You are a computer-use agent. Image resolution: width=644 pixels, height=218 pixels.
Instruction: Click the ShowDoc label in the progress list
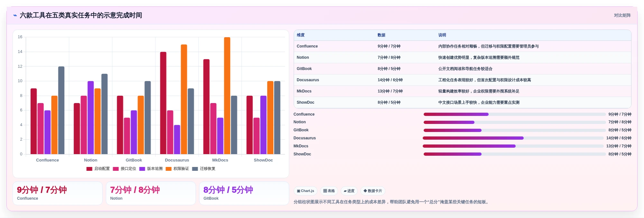pos(302,154)
